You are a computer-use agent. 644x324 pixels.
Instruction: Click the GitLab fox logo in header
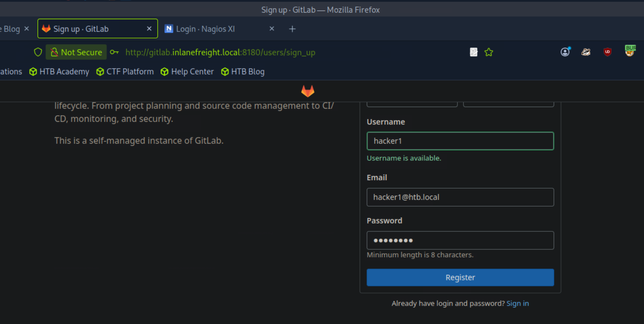(308, 91)
